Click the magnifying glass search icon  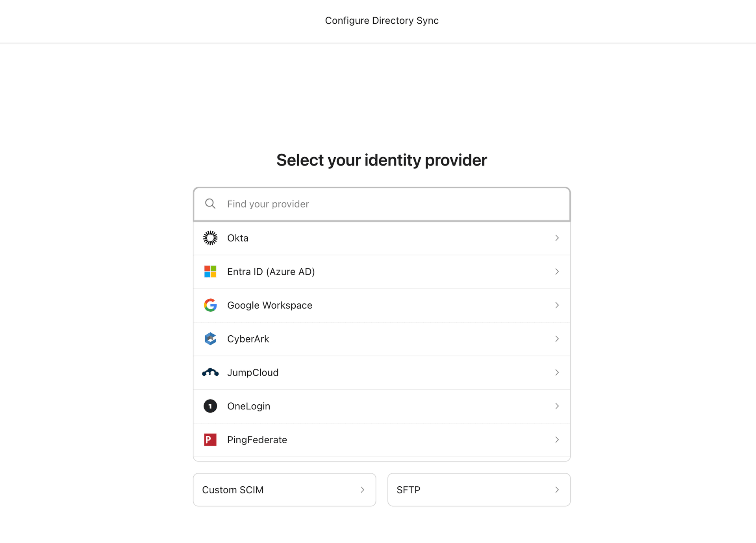[210, 203]
